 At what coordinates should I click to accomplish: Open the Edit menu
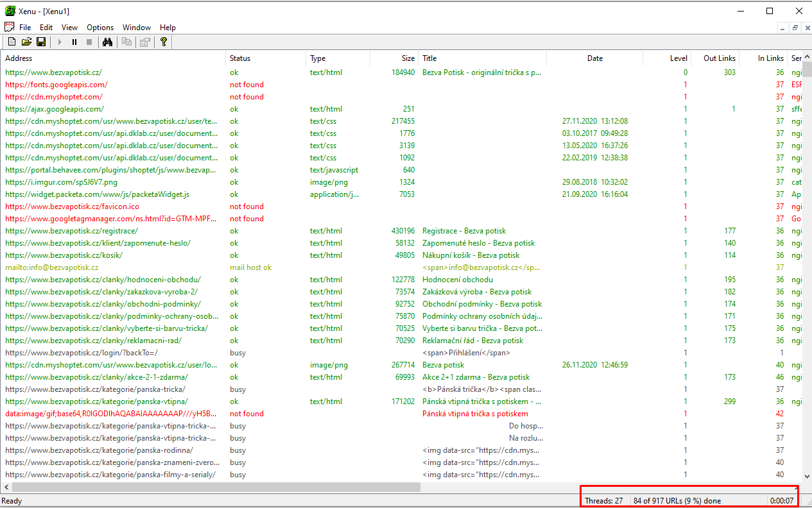(x=46, y=28)
